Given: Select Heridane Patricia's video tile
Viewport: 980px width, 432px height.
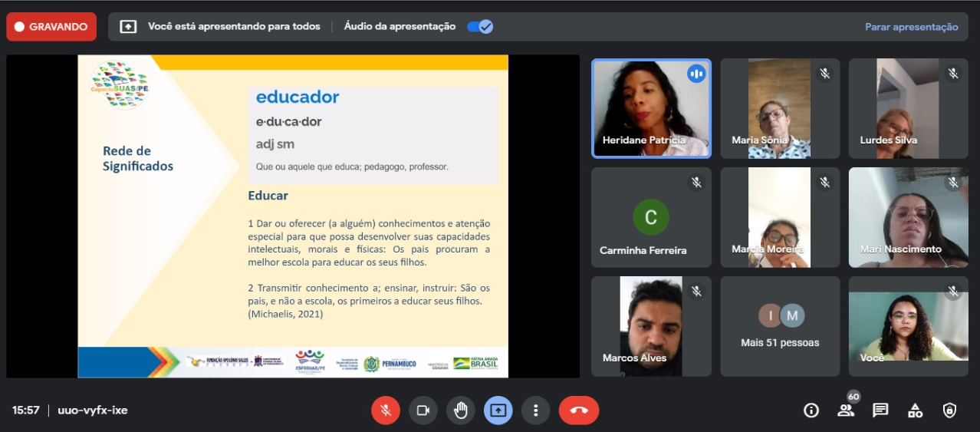Looking at the screenshot, I should coord(651,108).
